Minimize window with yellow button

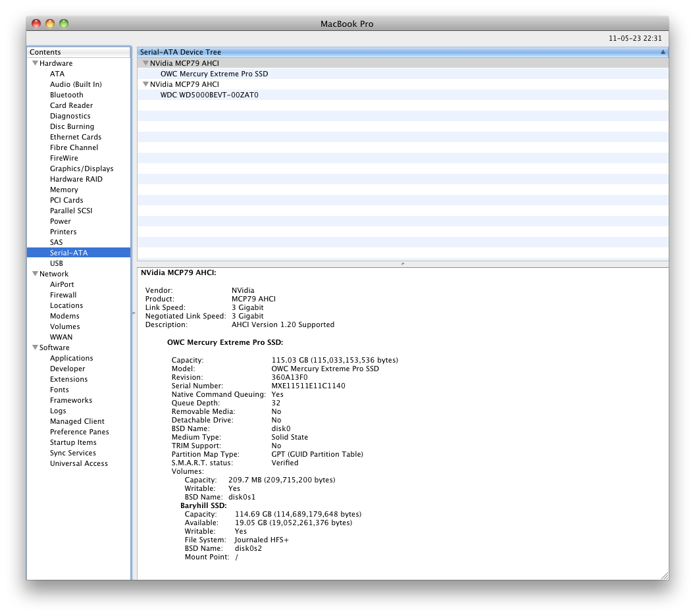[50, 24]
